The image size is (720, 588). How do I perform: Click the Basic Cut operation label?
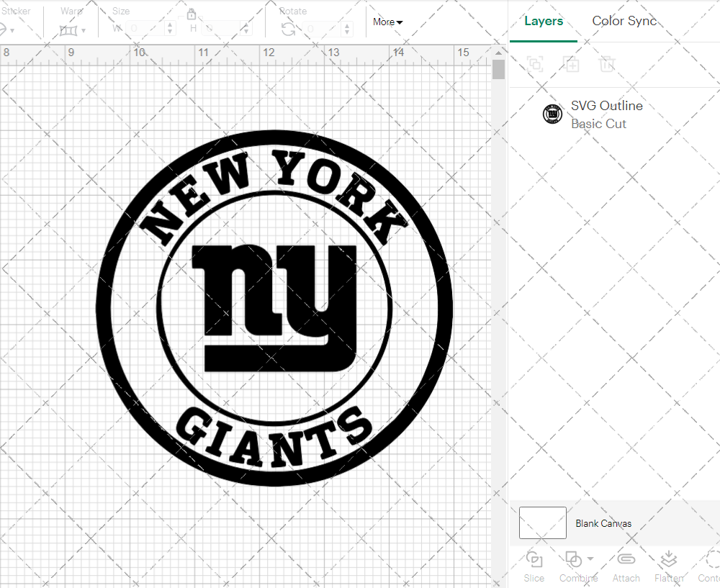pos(598,124)
